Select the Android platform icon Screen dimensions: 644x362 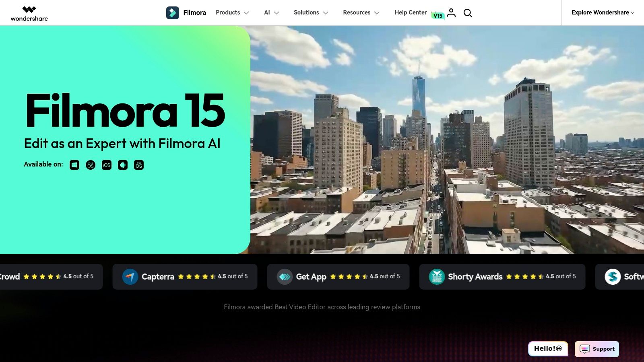123,165
